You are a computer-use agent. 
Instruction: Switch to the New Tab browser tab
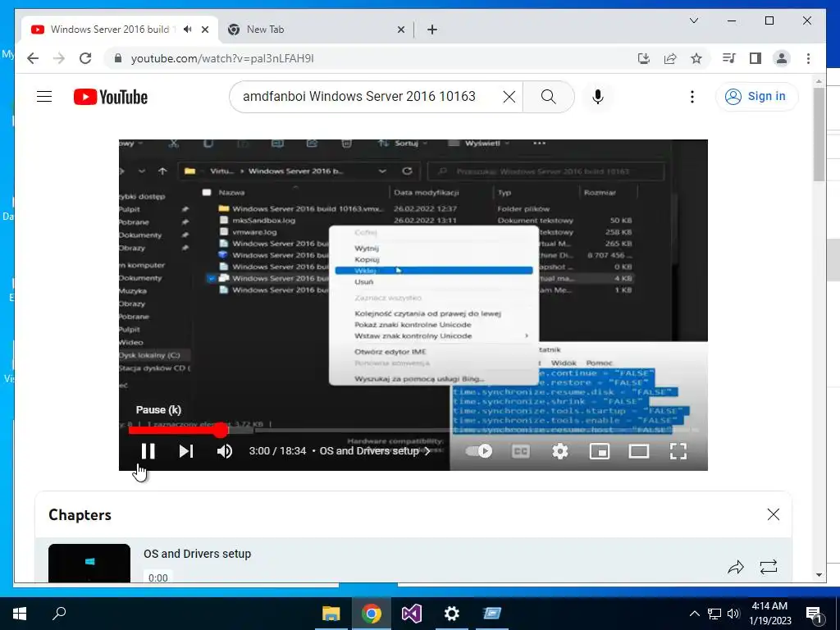click(x=316, y=30)
